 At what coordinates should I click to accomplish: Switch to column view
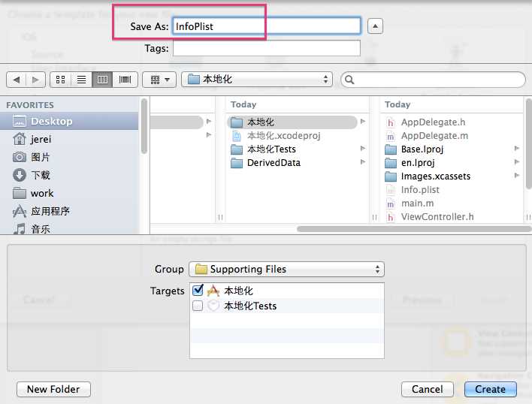(x=102, y=80)
